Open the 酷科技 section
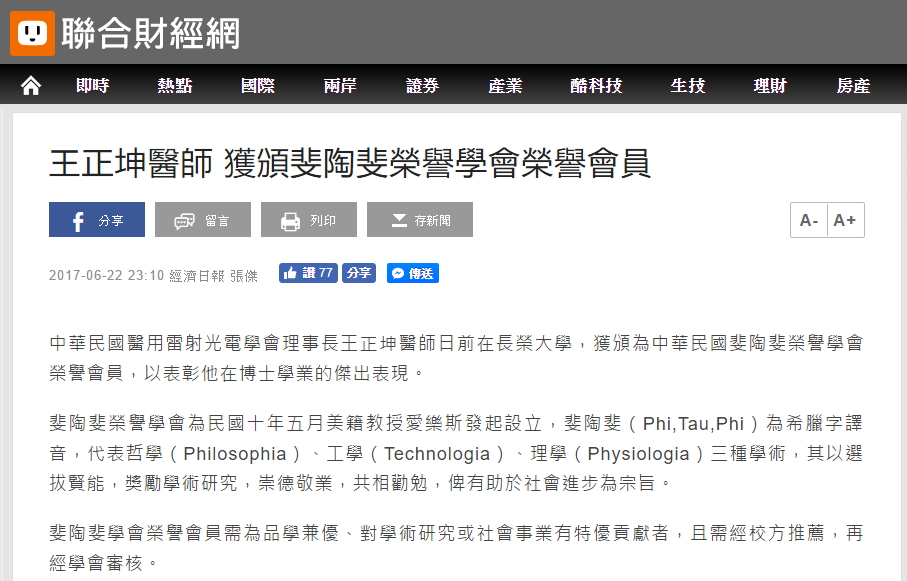This screenshot has width=907, height=581. [596, 86]
